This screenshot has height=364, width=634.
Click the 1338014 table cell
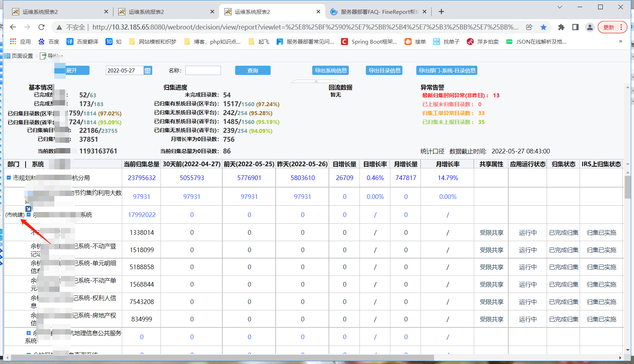[142, 233]
